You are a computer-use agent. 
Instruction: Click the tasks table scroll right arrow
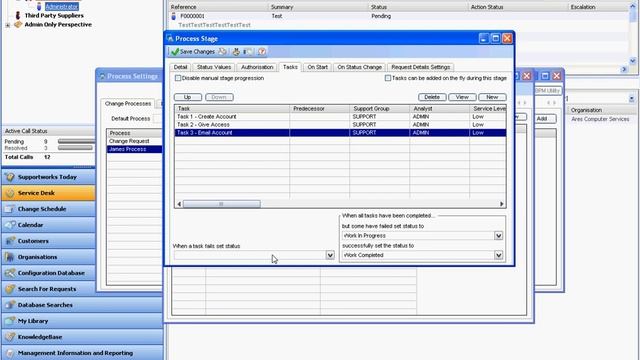502,204
